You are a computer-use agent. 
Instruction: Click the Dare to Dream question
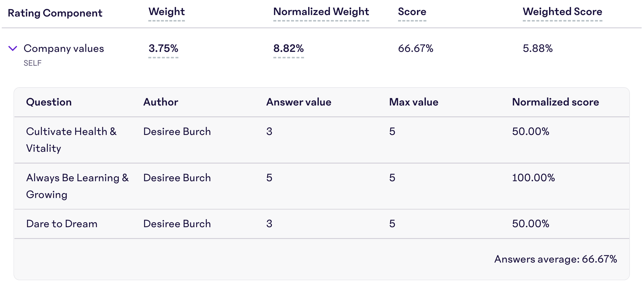pyautogui.click(x=62, y=224)
